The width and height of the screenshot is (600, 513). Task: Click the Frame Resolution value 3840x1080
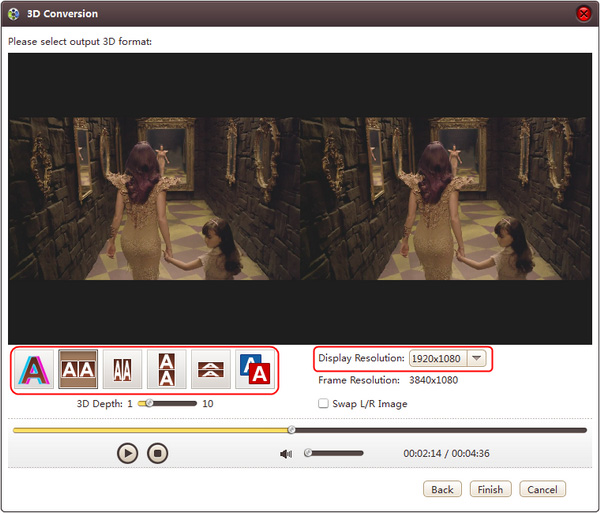click(434, 380)
